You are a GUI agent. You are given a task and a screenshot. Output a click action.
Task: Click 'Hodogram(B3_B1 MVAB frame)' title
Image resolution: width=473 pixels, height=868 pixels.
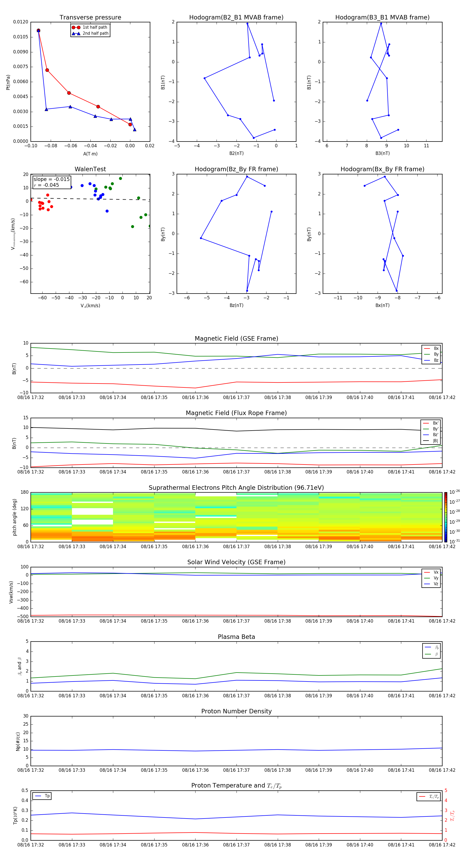(x=382, y=18)
